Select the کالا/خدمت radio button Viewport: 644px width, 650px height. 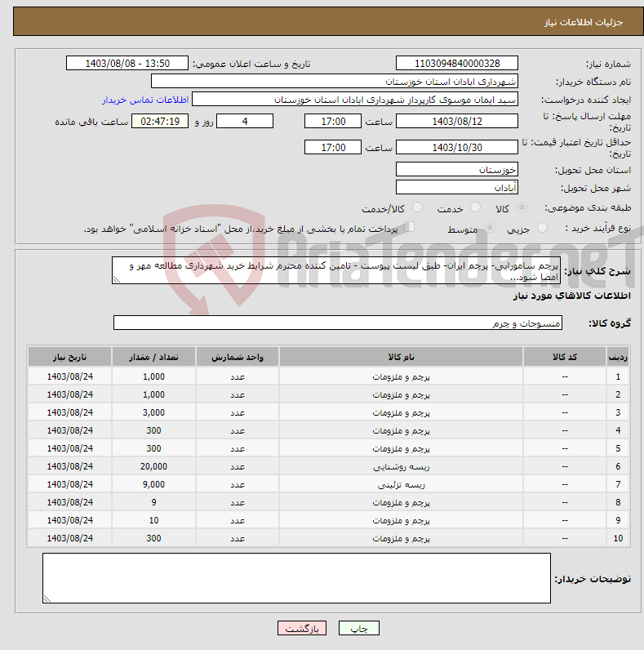(417, 207)
